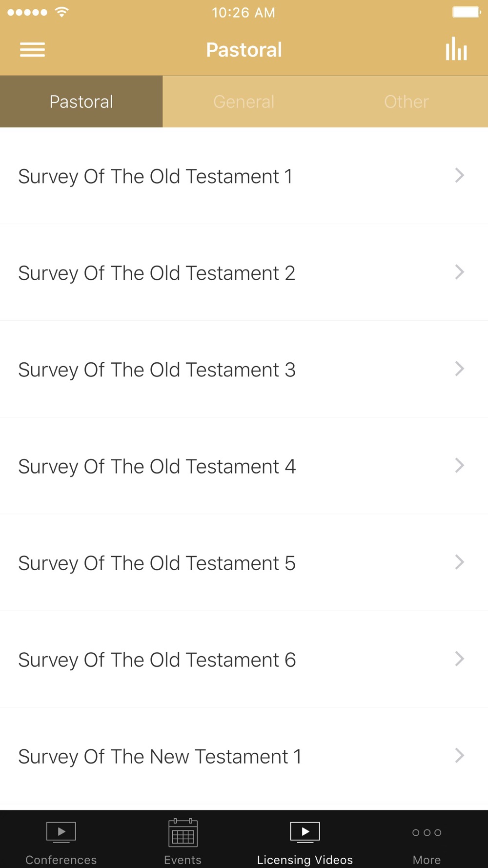Switch to the General tab
This screenshot has width=488, height=868.
(244, 102)
